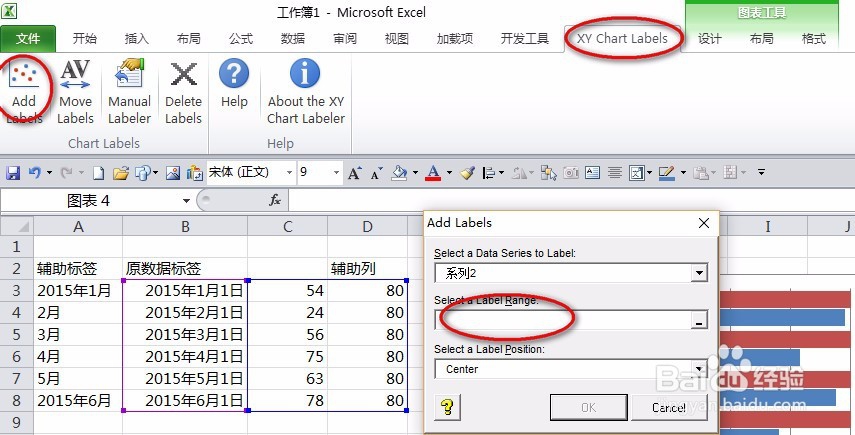
Task: Click Cancel in Add Labels dialog
Action: tap(669, 407)
